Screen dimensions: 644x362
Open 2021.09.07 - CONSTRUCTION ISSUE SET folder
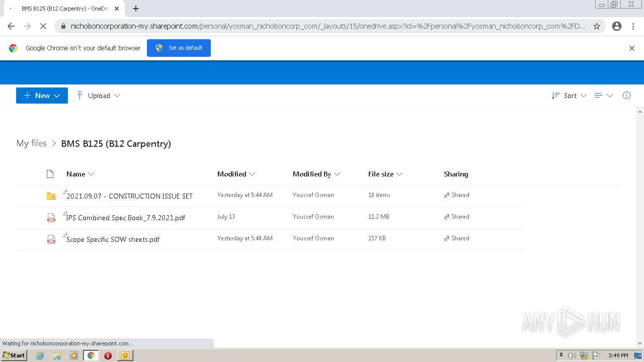pyautogui.click(x=129, y=196)
